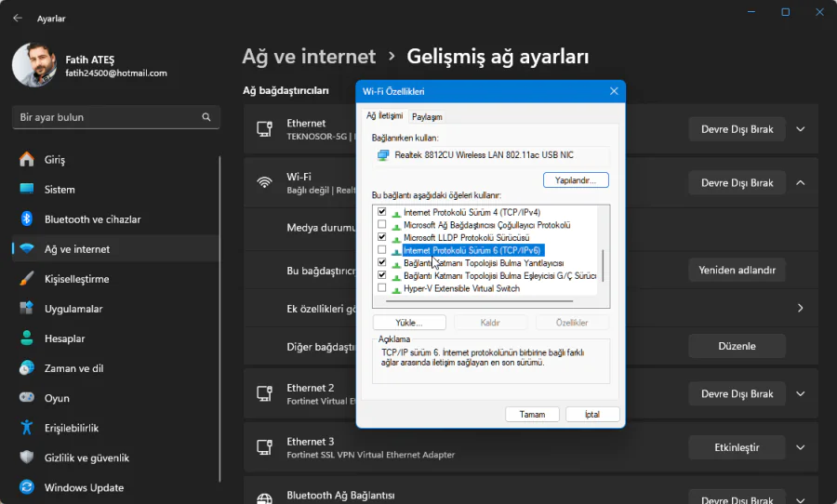837x504 pixels.
Task: Click the horizontal scrollbar in items list
Action: pos(479,301)
